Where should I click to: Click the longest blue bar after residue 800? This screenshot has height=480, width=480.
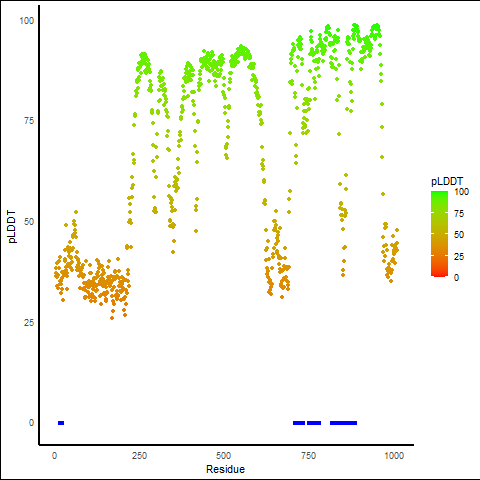343,423
